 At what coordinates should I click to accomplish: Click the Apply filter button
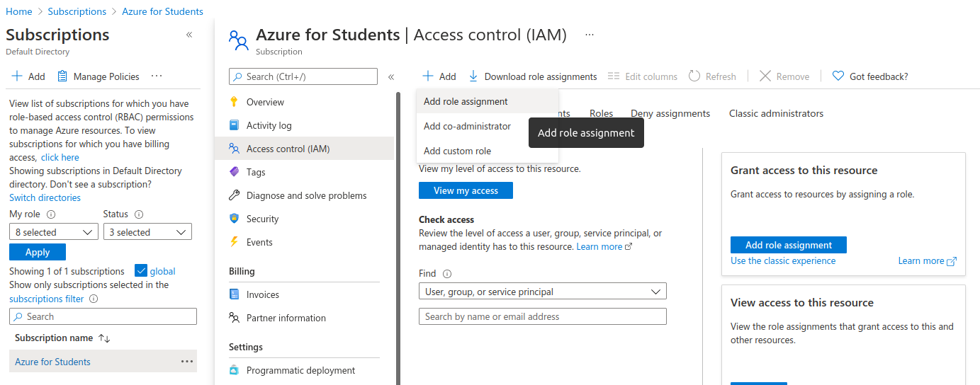point(38,252)
